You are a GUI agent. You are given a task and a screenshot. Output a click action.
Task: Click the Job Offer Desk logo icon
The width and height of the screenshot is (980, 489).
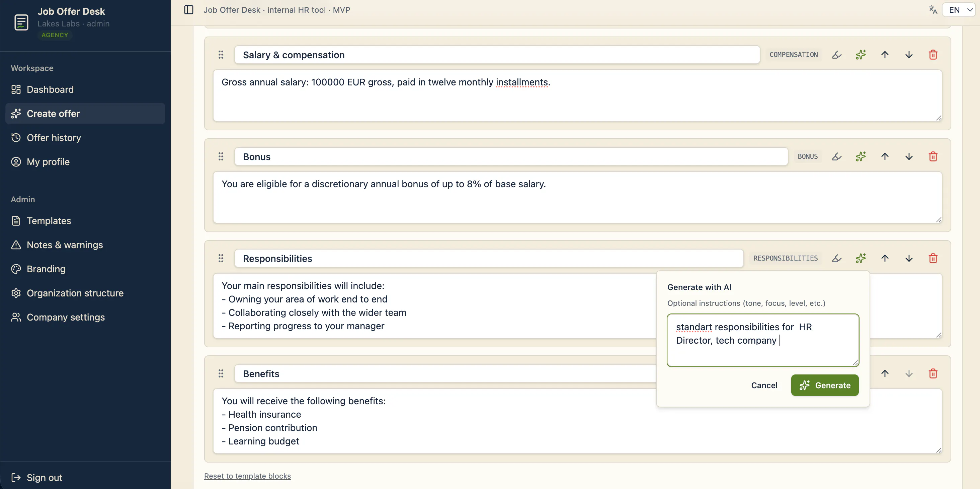21,22
